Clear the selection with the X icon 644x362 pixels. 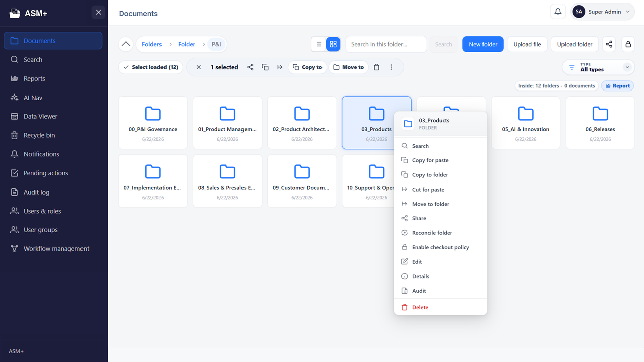pyautogui.click(x=199, y=67)
